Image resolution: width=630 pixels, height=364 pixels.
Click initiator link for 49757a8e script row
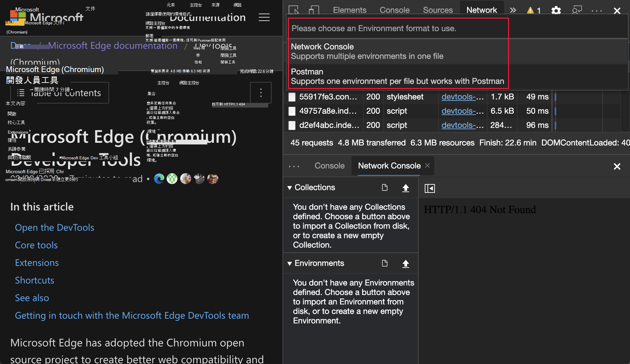(x=462, y=111)
